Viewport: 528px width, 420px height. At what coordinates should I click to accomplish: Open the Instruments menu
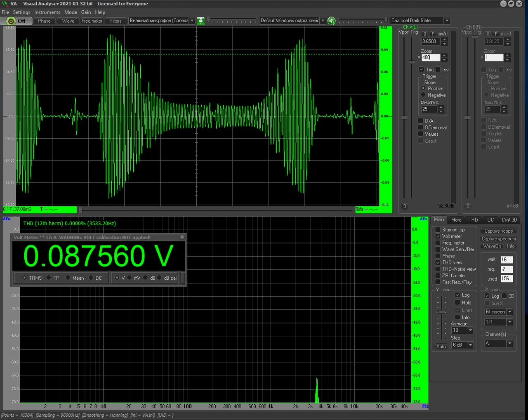click(47, 12)
